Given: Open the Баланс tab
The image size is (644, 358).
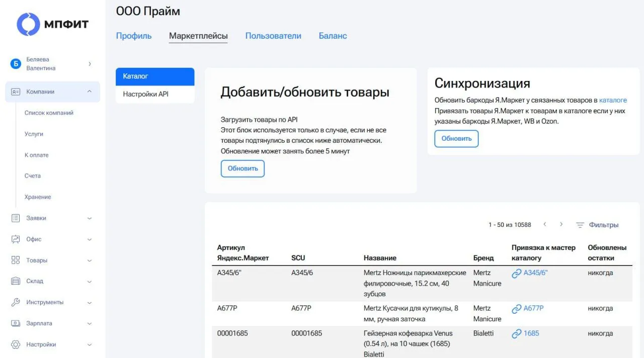Looking at the screenshot, I should coord(333,36).
